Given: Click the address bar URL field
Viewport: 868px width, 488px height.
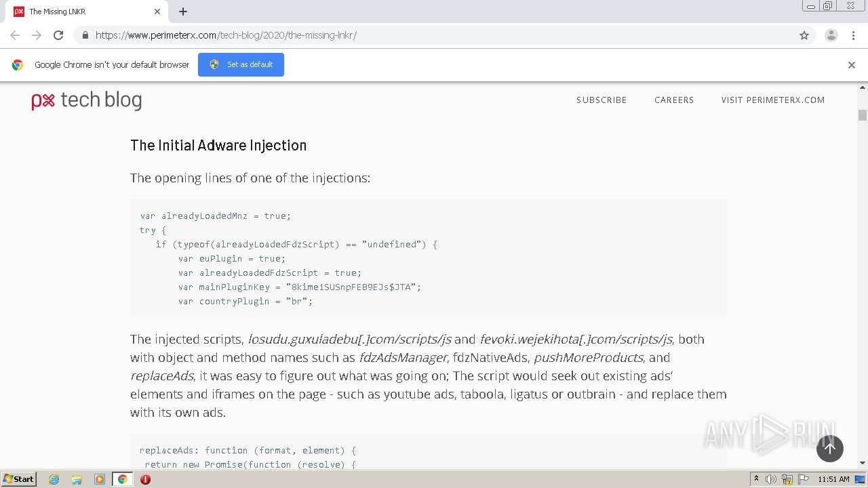Looking at the screenshot, I should [434, 35].
